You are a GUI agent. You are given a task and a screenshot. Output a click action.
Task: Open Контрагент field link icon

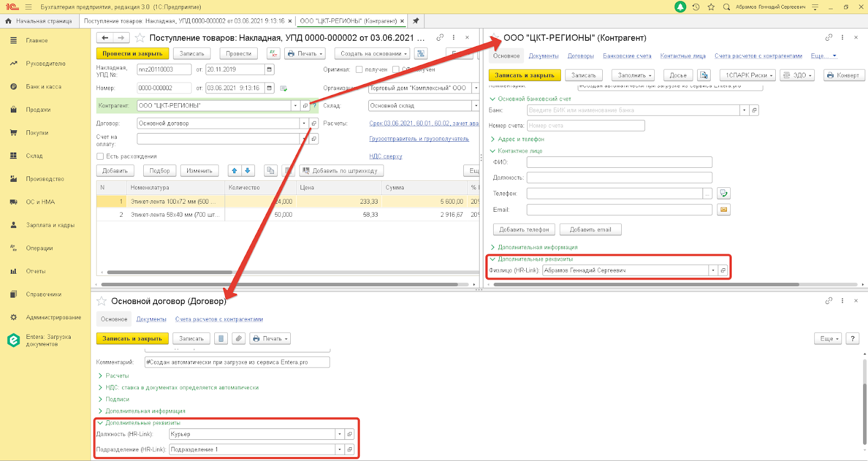point(305,106)
